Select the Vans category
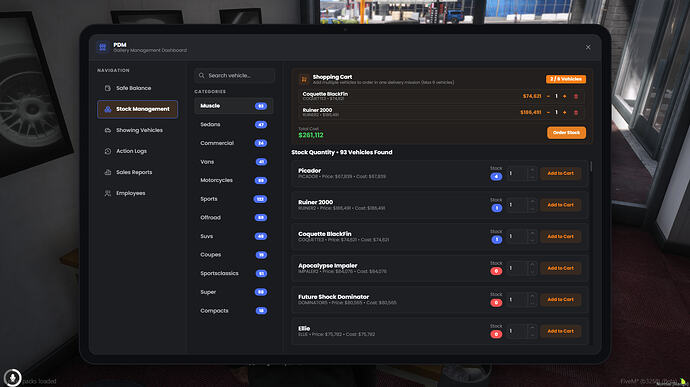This screenshot has width=690, height=387. [x=234, y=162]
